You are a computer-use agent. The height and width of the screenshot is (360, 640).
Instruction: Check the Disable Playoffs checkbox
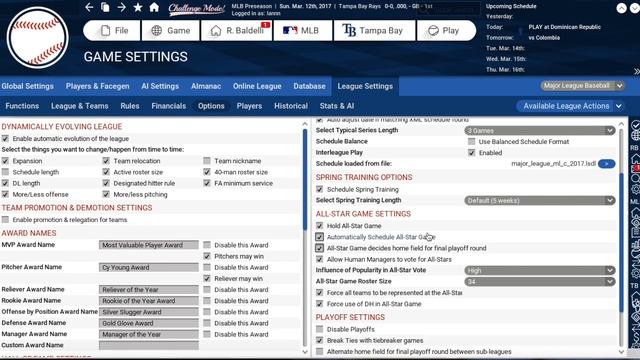point(319,329)
